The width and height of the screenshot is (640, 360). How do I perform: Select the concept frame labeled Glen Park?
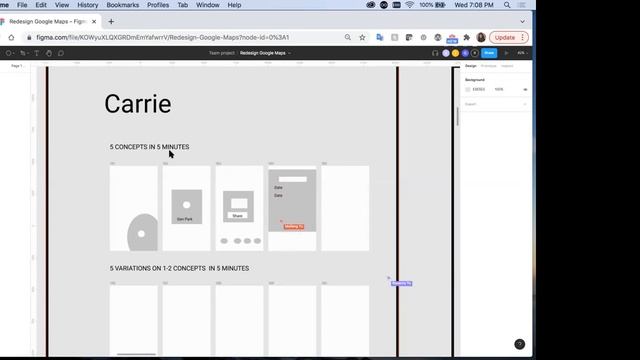pyautogui.click(x=187, y=208)
